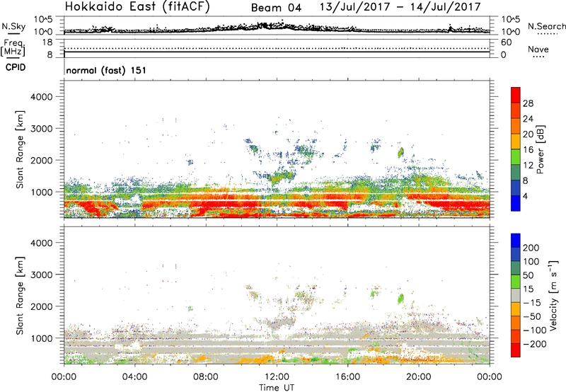Click the "18" frequency tick label
Image resolution: width=566 pixels, height=392 pixels.
[x=47, y=42]
